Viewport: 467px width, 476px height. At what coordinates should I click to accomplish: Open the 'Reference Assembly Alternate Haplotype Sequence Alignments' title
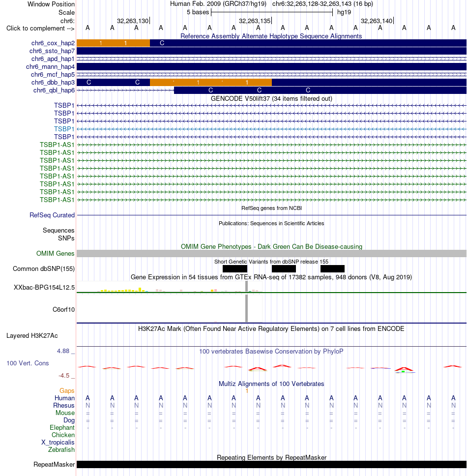pyautogui.click(x=271, y=36)
